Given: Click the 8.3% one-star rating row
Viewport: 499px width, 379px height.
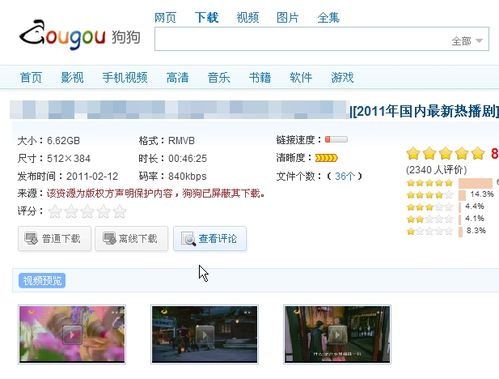Looking at the screenshot, I should pyautogui.click(x=446, y=231).
